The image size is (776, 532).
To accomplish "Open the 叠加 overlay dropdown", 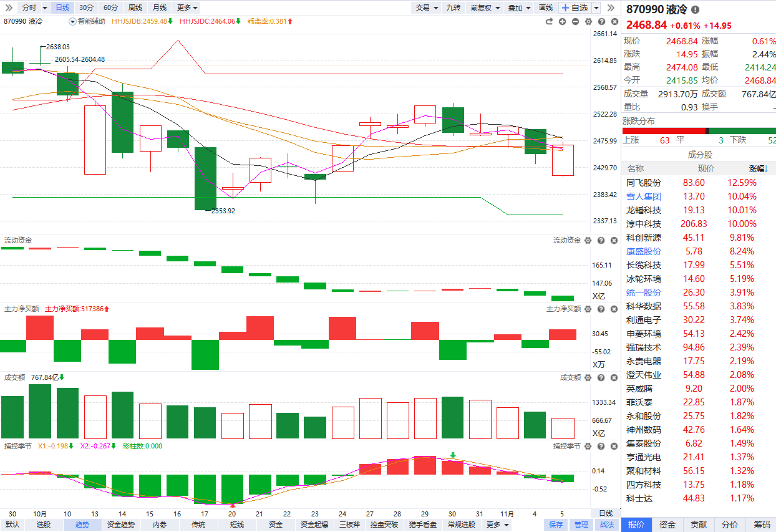I will pyautogui.click(x=520, y=7).
